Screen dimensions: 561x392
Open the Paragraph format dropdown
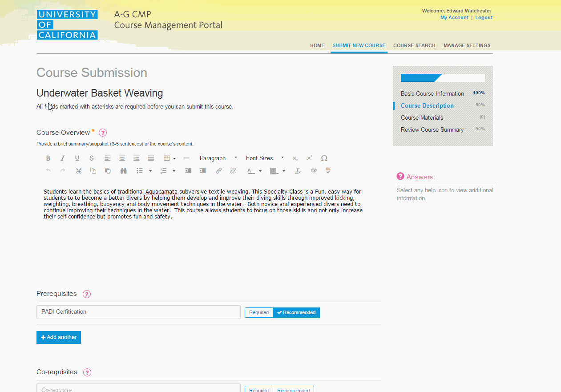218,158
